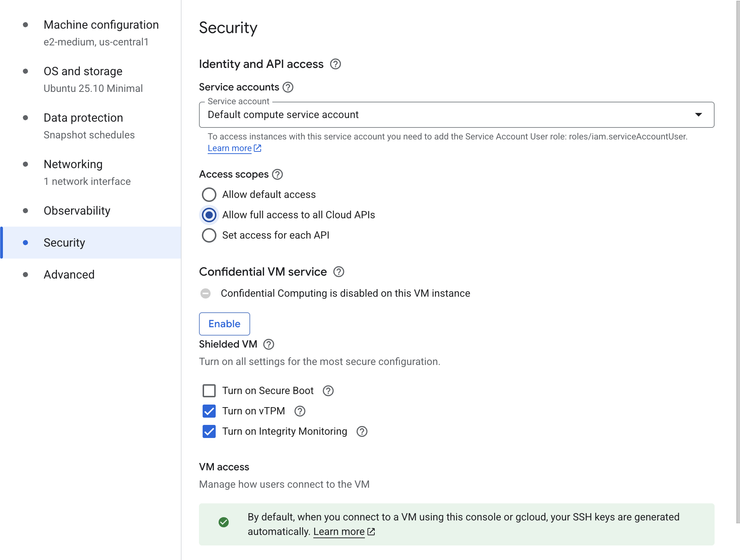This screenshot has width=740, height=560.
Task: Click help icon beside Integrity Monitoring
Action: (x=362, y=431)
